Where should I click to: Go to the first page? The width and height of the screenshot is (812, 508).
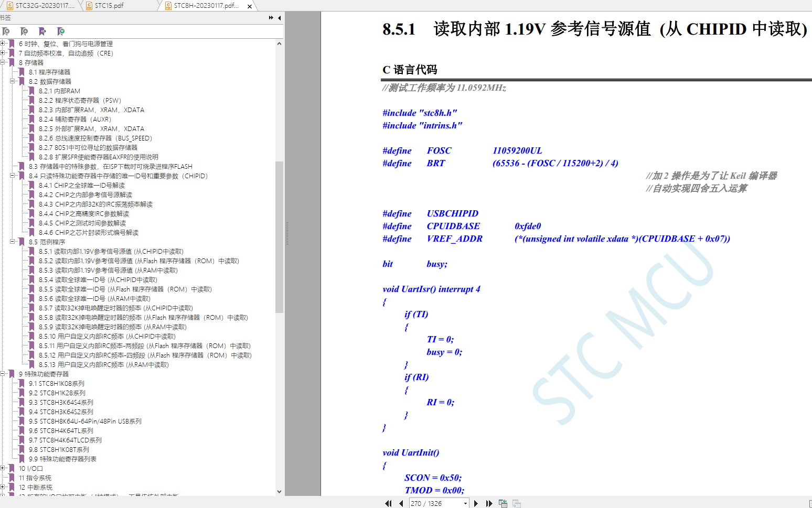388,503
